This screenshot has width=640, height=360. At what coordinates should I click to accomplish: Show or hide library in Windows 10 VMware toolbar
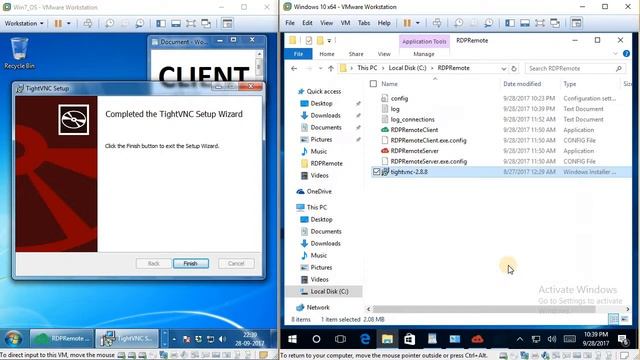[510, 23]
